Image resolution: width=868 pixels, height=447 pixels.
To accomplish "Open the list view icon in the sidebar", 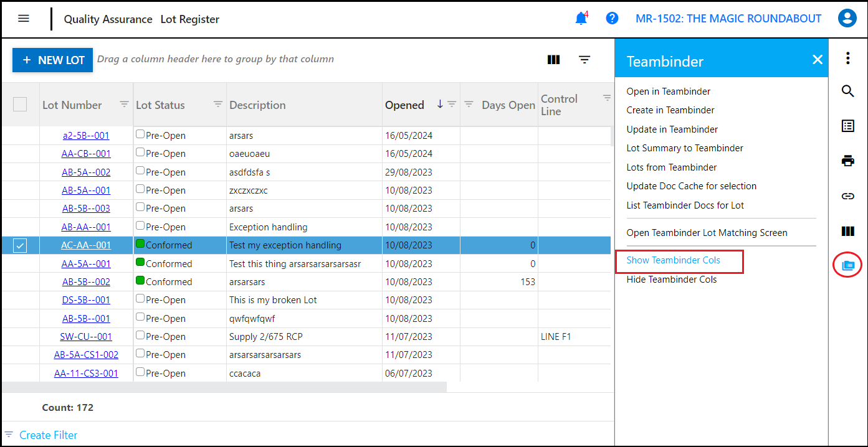I will (x=847, y=126).
